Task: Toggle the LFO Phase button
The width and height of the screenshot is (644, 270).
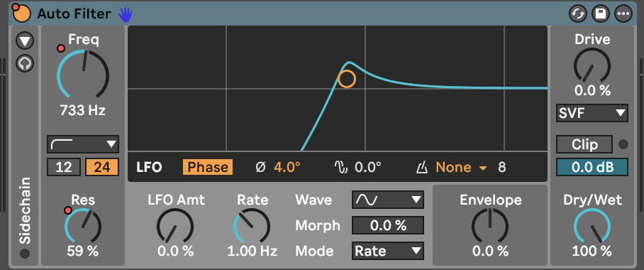Action: click(x=208, y=167)
